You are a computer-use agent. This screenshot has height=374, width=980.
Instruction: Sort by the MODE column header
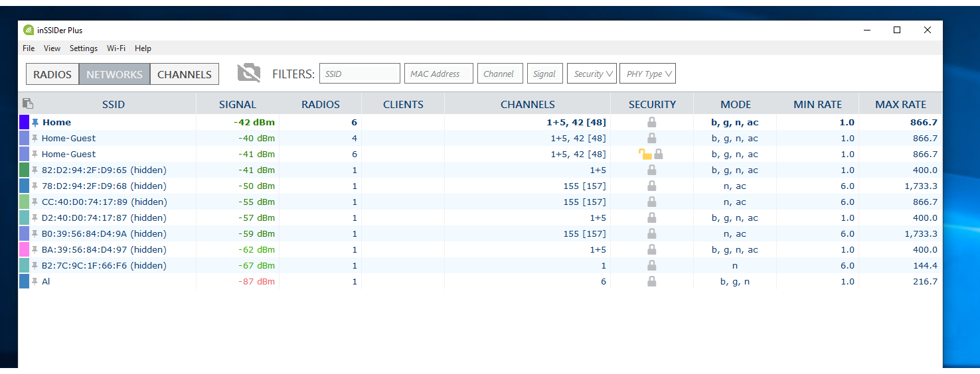pyautogui.click(x=736, y=104)
